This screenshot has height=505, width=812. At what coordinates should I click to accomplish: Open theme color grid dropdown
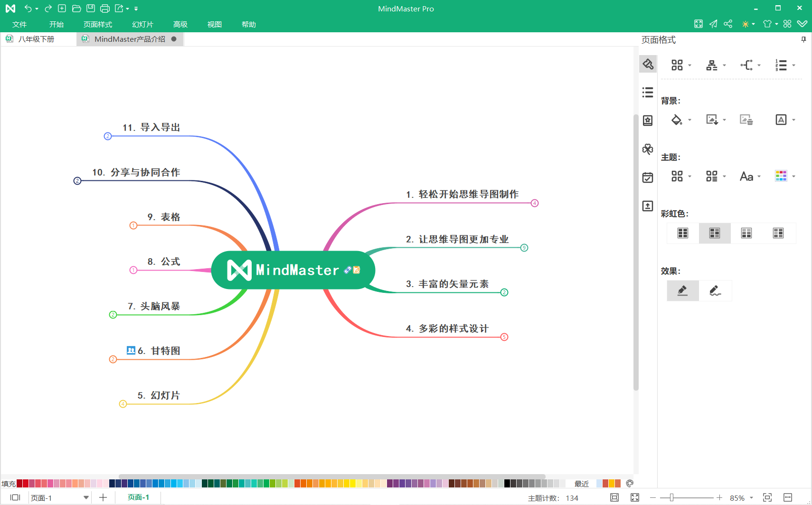[785, 176]
